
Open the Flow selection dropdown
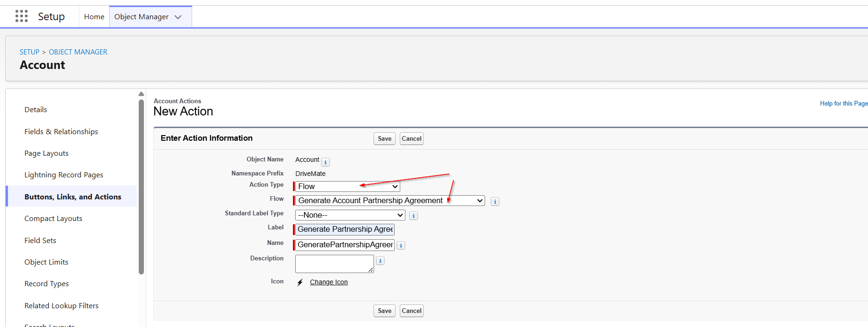[x=390, y=201]
